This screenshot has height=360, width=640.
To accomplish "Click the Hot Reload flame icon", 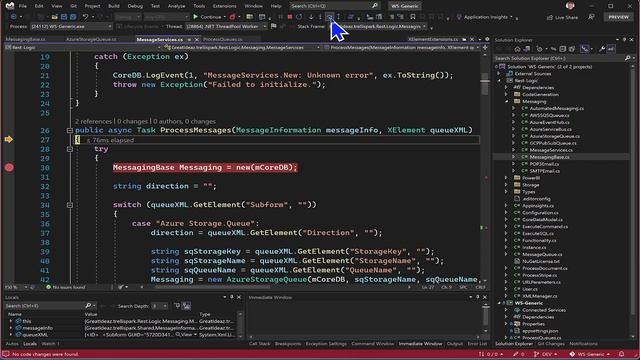I will tap(232, 17).
